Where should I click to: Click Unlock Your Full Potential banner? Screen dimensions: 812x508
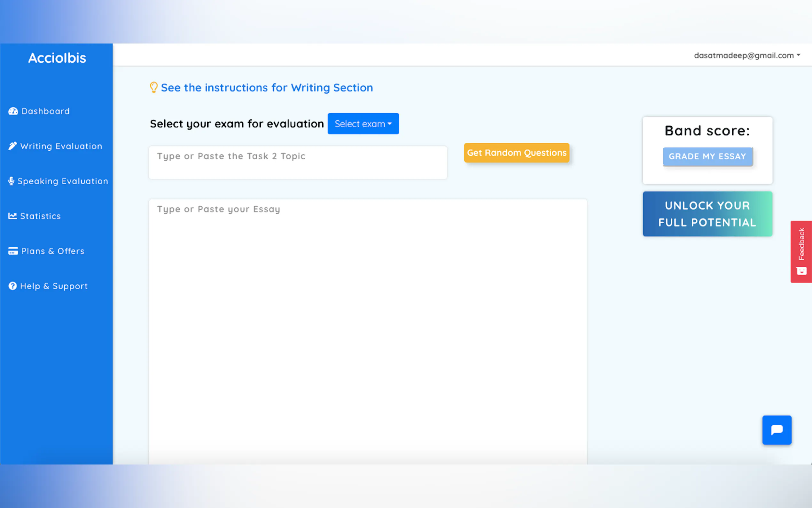pyautogui.click(x=707, y=214)
